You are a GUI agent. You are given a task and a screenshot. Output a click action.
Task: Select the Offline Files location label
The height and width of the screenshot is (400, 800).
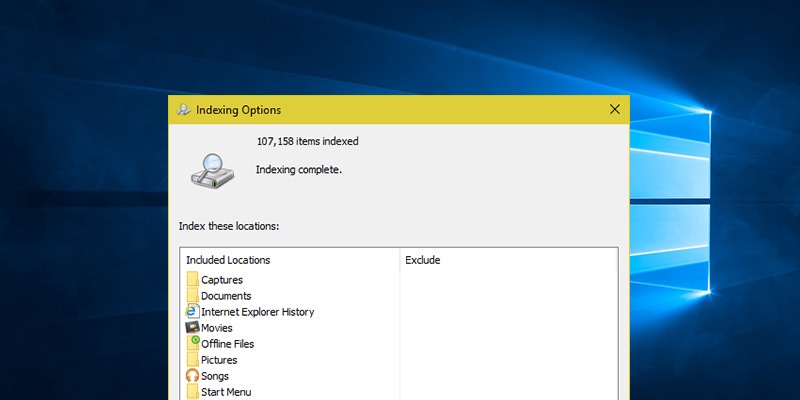[x=227, y=344]
